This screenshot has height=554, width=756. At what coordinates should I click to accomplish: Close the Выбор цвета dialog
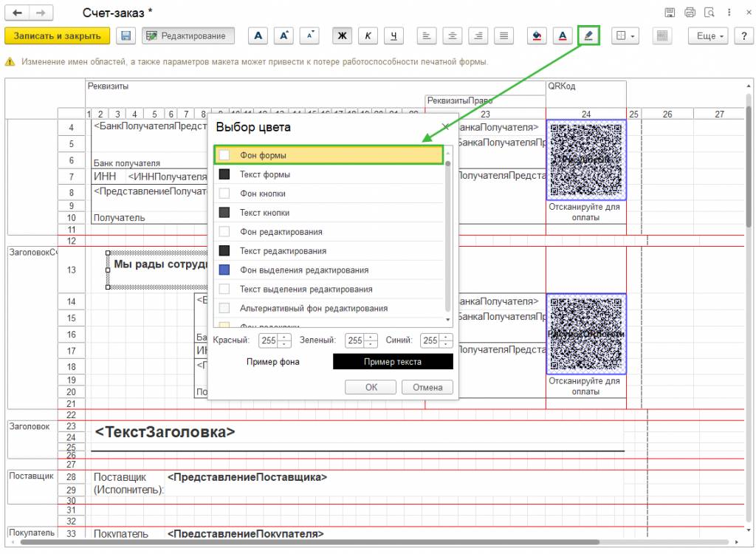pyautogui.click(x=445, y=127)
